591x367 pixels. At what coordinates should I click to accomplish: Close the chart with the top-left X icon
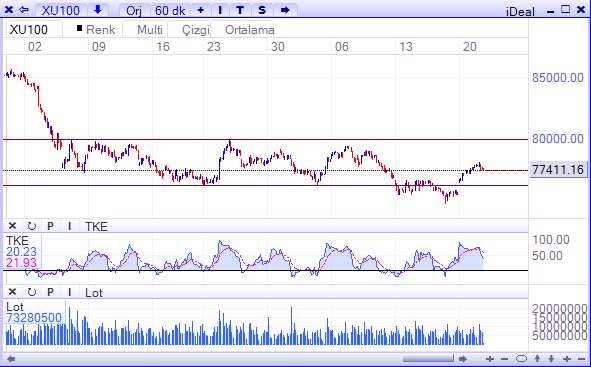click(x=8, y=9)
